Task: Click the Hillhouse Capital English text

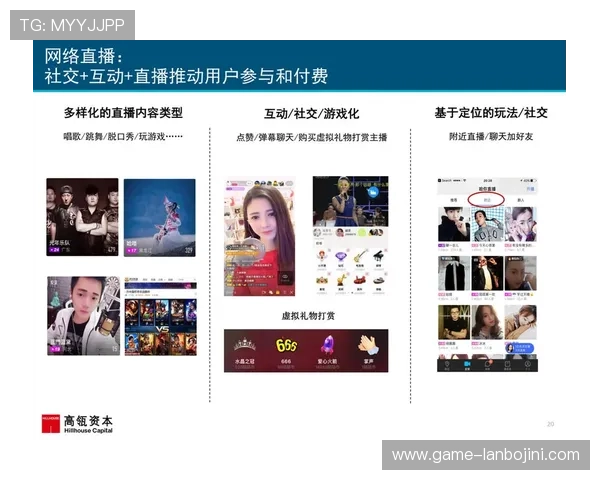Action: [x=88, y=431]
